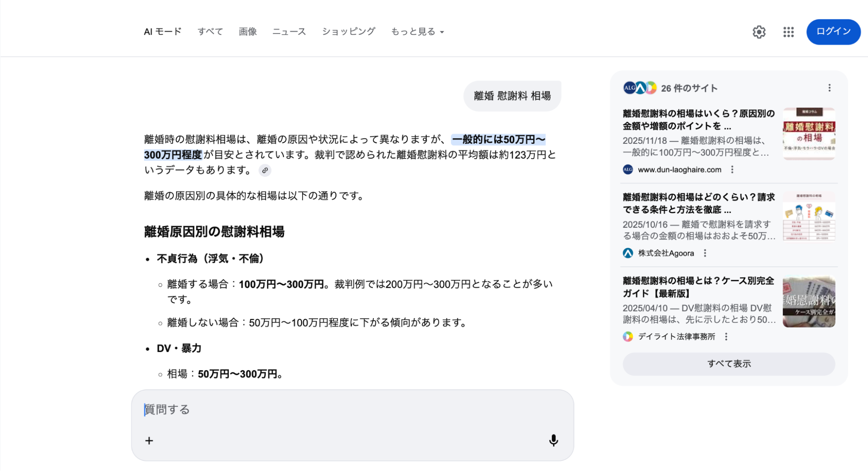This screenshot has width=868, height=471.
Task: Open the settings gear menu
Action: point(759,32)
